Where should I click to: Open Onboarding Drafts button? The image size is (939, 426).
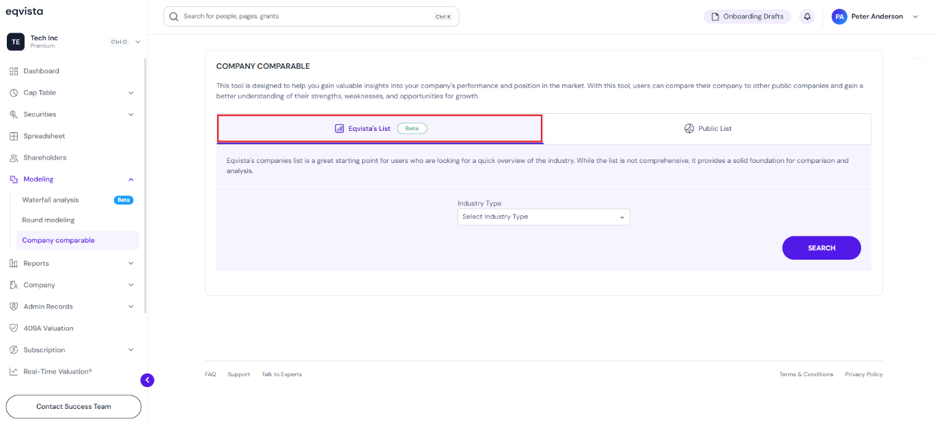click(747, 17)
